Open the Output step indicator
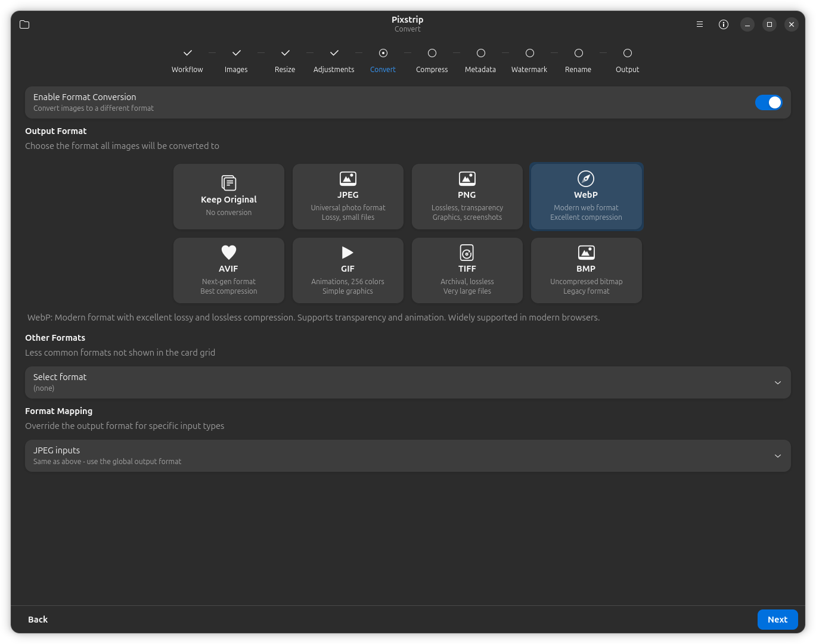 [x=627, y=60]
